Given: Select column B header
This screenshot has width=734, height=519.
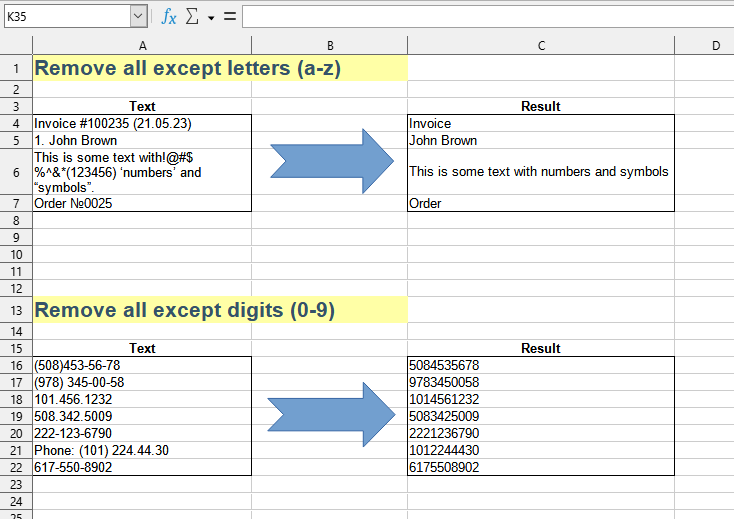Looking at the screenshot, I should (x=329, y=46).
